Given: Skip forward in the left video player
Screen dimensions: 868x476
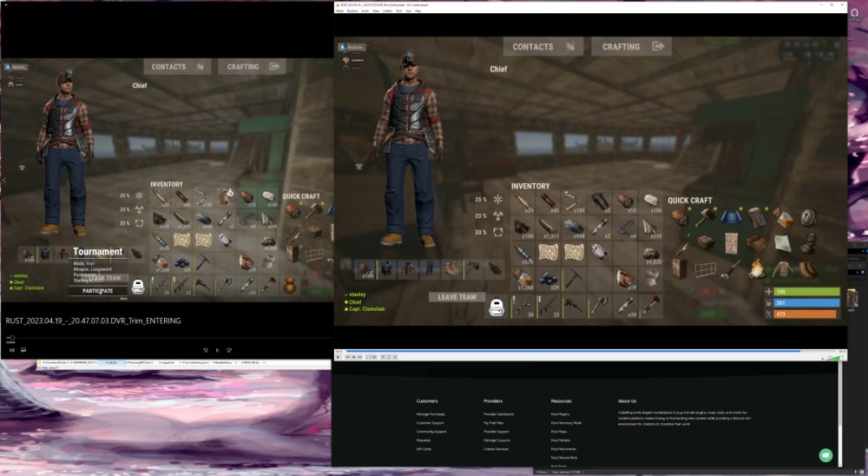Looking at the screenshot, I should [x=228, y=350].
